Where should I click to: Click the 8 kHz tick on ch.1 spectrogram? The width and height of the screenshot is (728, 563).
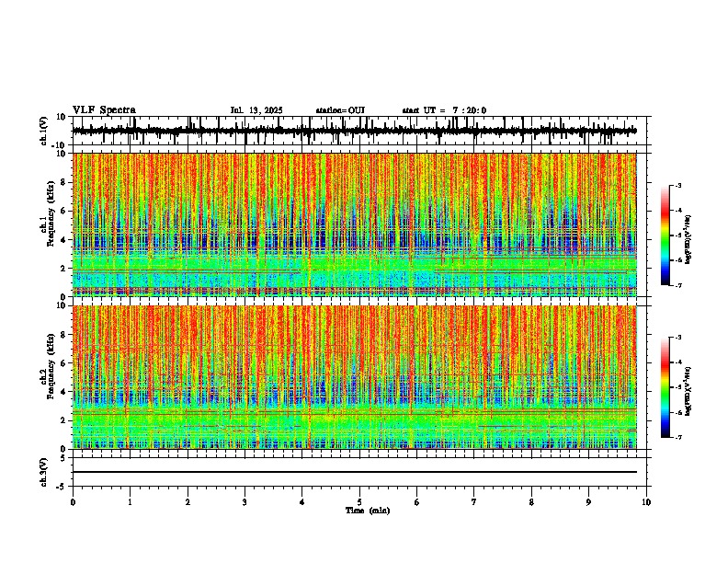pos(64,182)
